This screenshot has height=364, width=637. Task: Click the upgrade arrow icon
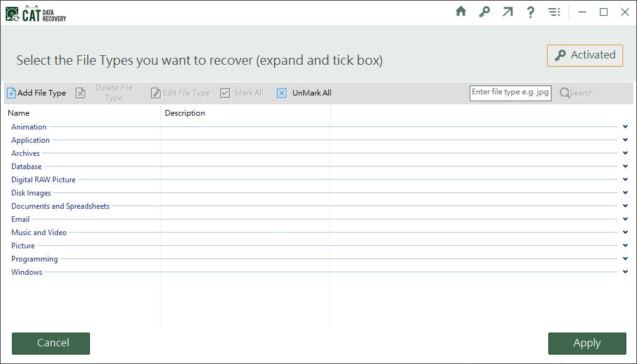pos(507,11)
